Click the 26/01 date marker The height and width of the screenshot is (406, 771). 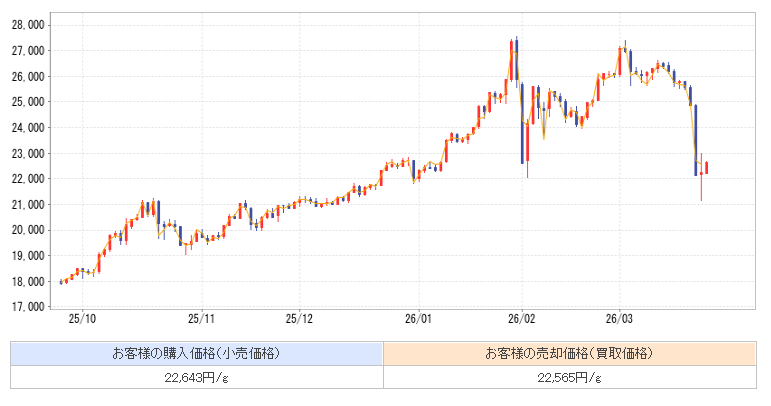click(x=418, y=320)
